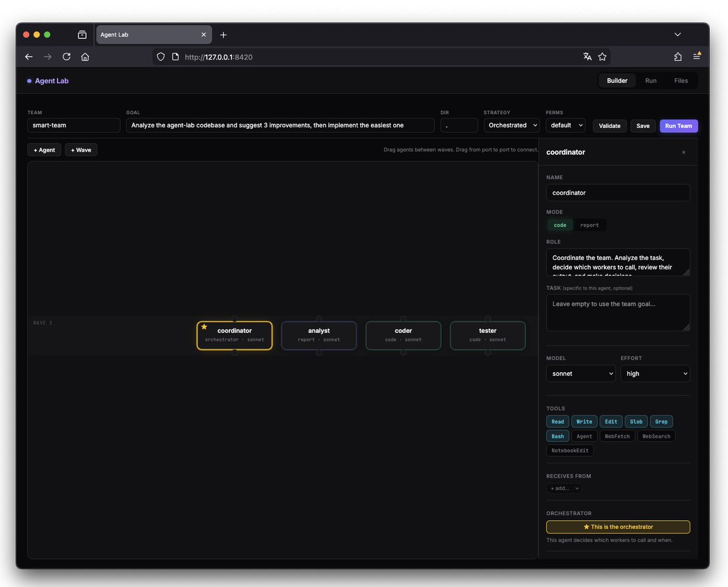
Task: Toggle the Edit tool
Action: [611, 421]
